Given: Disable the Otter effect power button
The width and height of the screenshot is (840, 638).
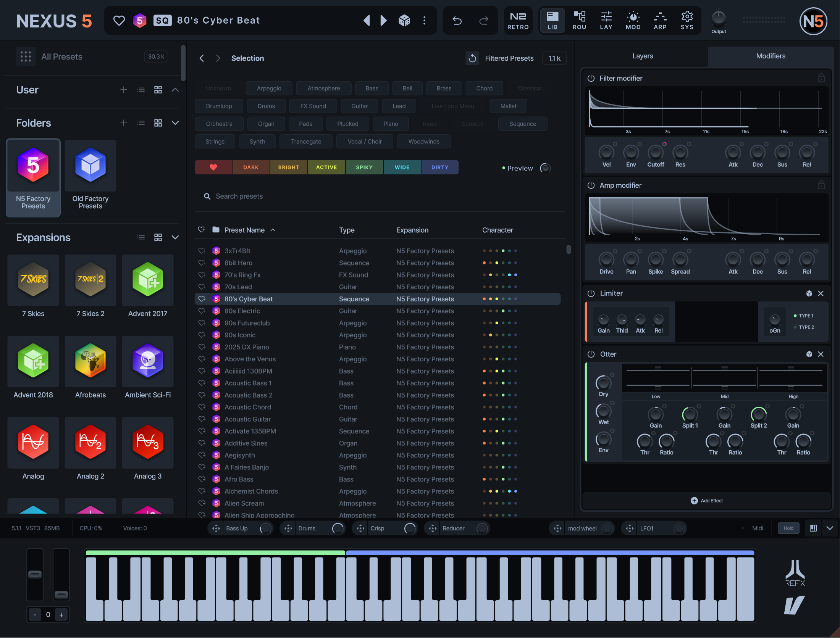Looking at the screenshot, I should pyautogui.click(x=591, y=354).
